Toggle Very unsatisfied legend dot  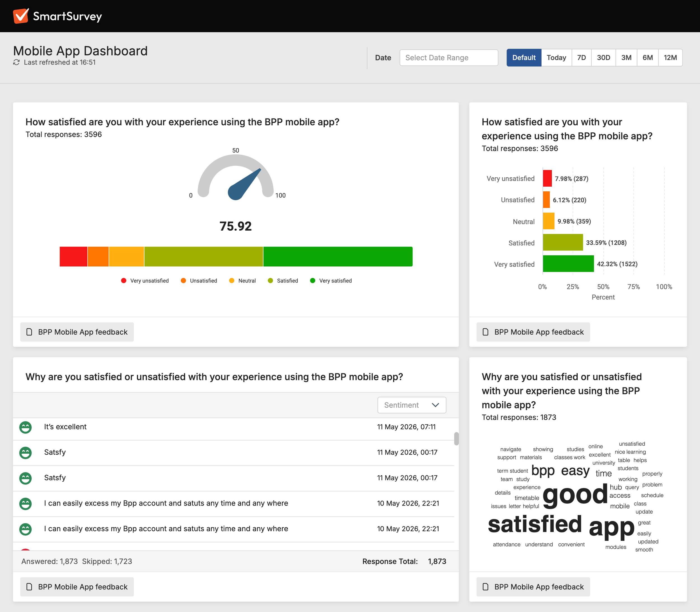[123, 280]
